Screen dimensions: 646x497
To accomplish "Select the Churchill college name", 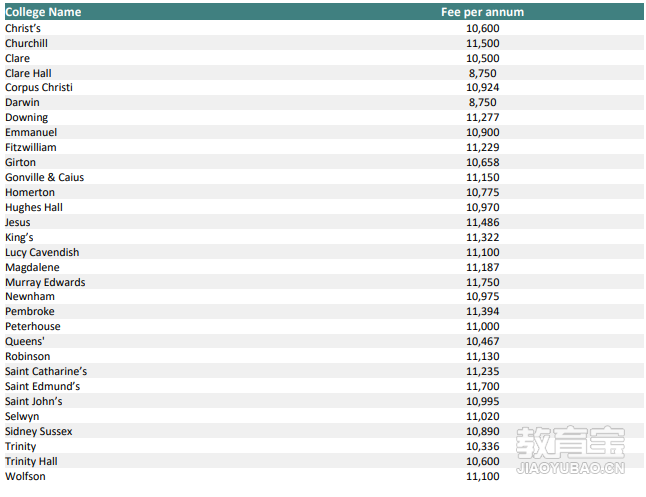I will tap(26, 43).
